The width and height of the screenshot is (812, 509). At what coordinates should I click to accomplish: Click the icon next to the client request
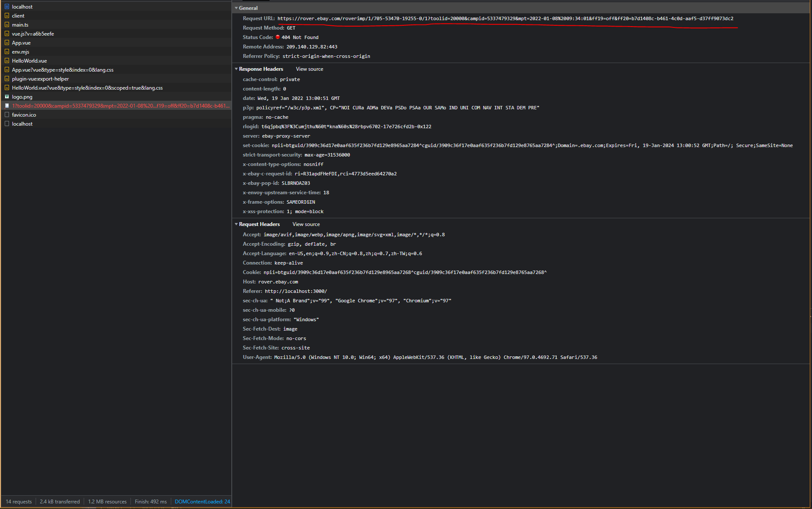pos(7,15)
